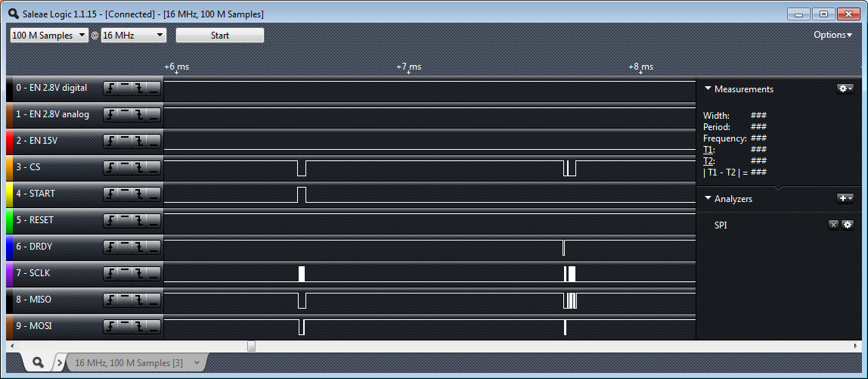The width and height of the screenshot is (868, 379).
Task: Set rising edge trigger on CS channel
Action: click(110, 167)
